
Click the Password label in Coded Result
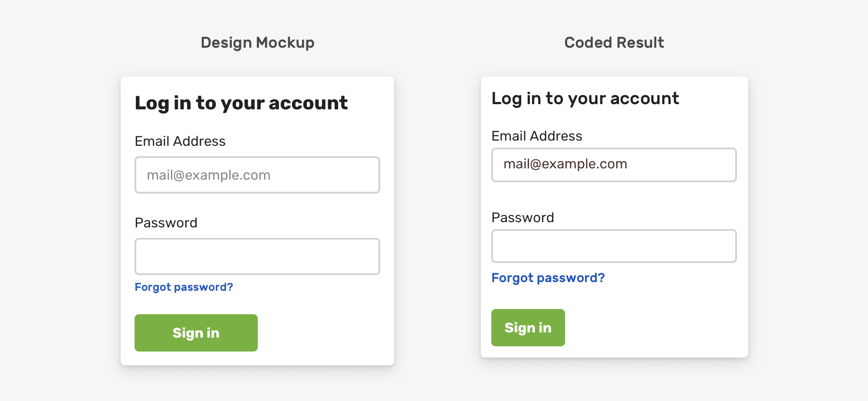[x=523, y=217]
